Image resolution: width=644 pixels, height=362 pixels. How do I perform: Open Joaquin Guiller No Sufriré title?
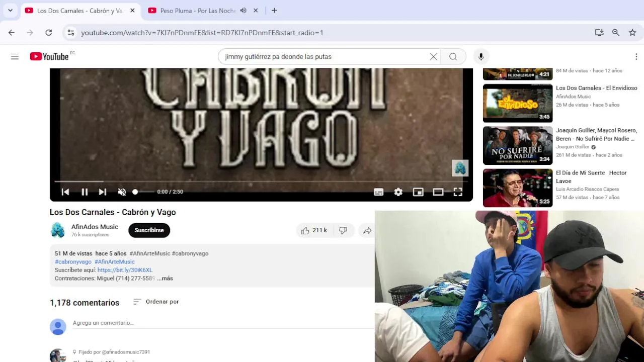(x=596, y=134)
